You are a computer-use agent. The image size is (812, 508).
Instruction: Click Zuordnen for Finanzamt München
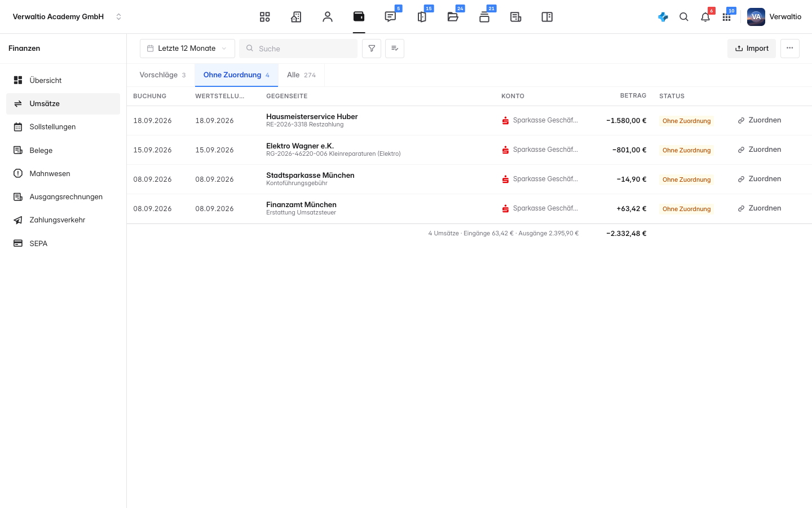(x=760, y=208)
